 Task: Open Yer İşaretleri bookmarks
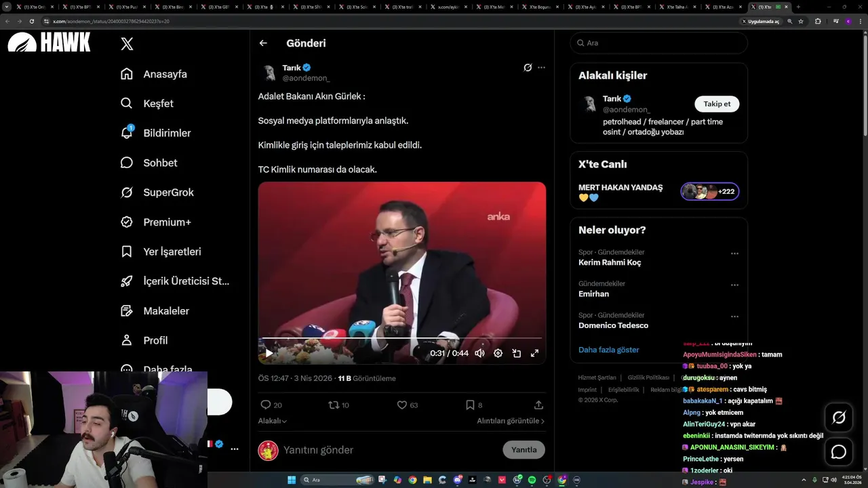(161, 251)
